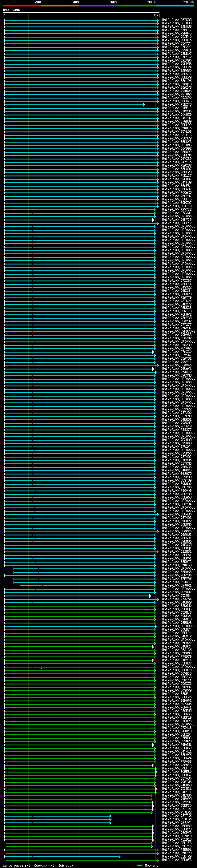This screenshot has height=868, width=197.
Task: Select hit label UniRef100_C3YLN9
Action: pyautogui.click(x=177, y=416)
